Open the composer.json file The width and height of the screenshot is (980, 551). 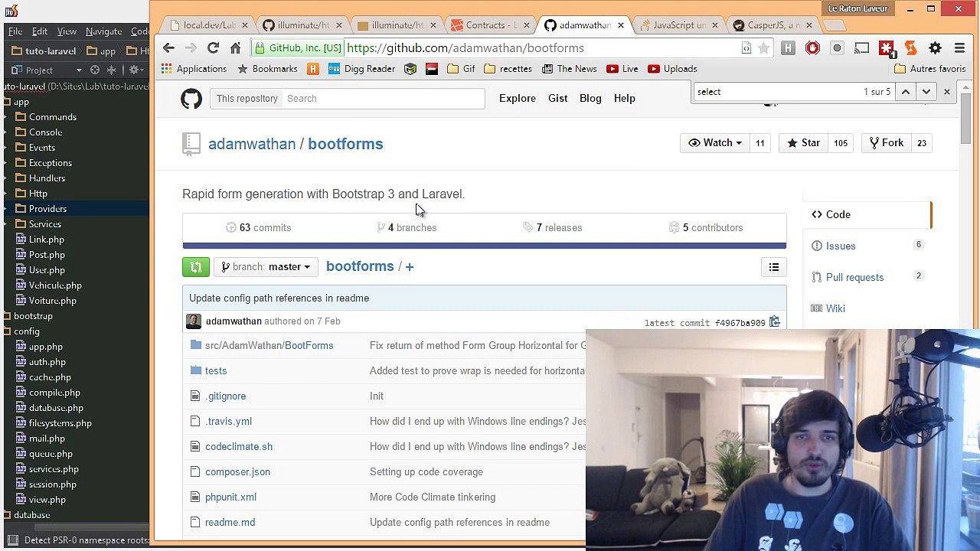click(x=237, y=472)
